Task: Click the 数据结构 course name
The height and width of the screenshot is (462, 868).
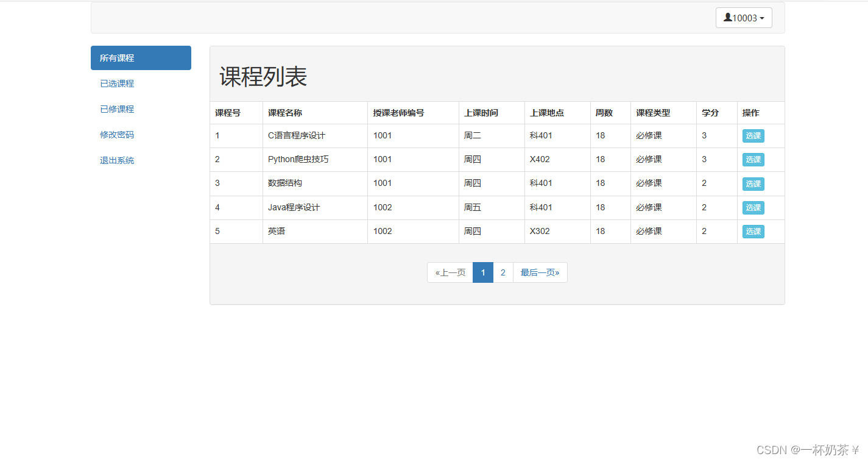Action: pos(285,183)
